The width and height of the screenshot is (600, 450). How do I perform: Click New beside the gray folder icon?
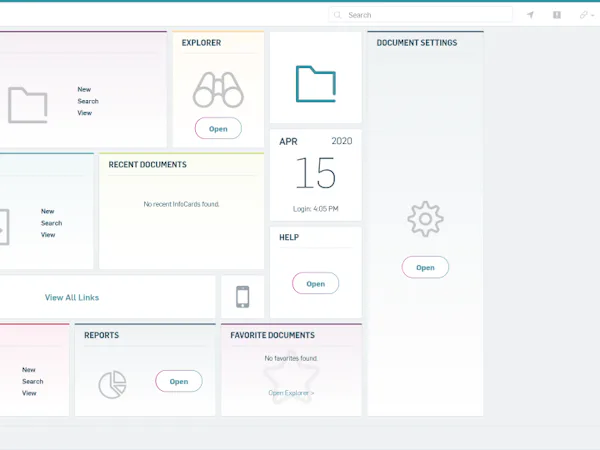click(84, 89)
